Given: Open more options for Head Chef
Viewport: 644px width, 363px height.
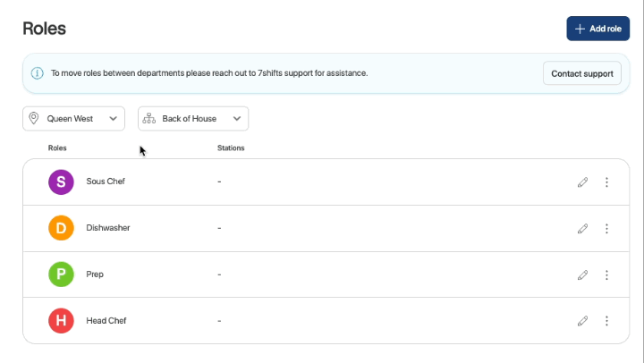Looking at the screenshot, I should (606, 321).
